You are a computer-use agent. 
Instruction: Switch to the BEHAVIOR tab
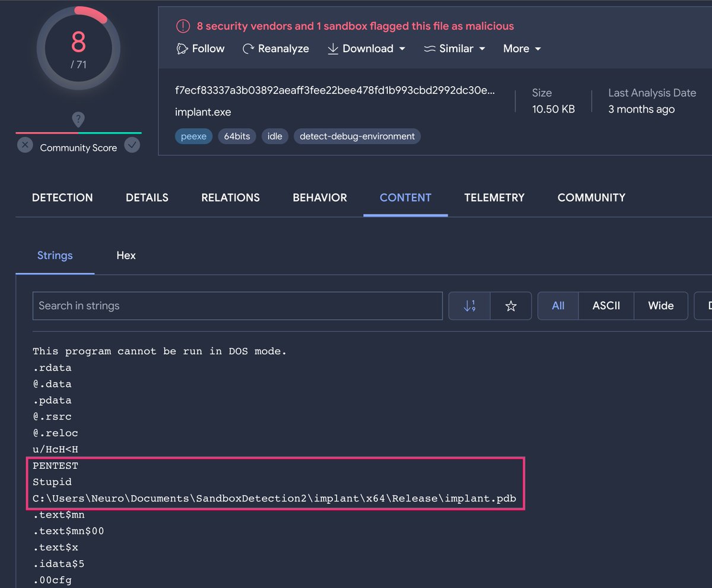[320, 198]
